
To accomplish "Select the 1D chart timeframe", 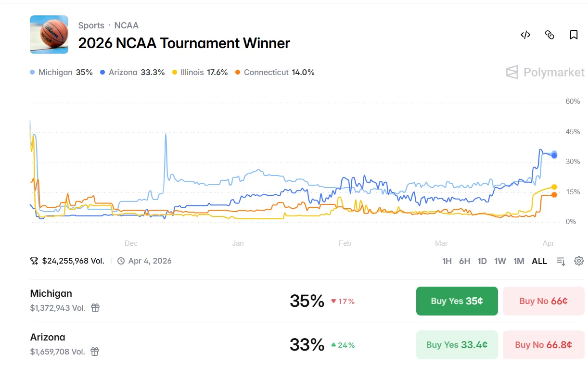I will pos(482,261).
